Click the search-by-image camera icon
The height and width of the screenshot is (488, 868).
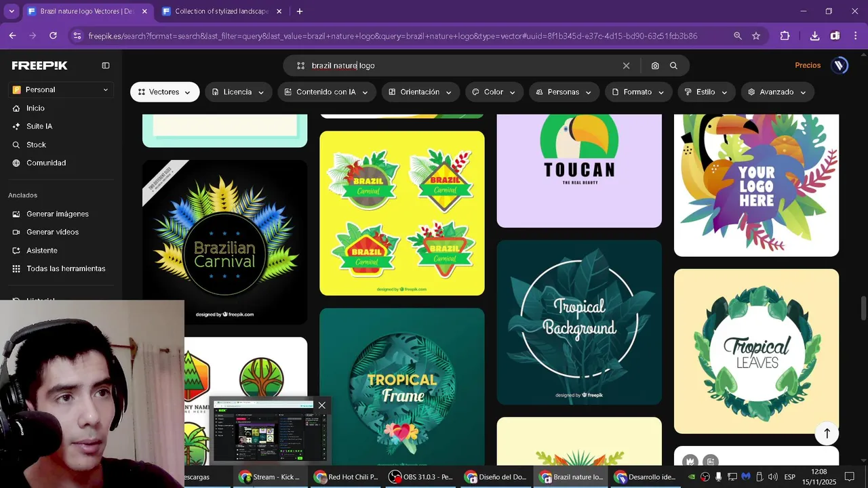[x=655, y=66]
